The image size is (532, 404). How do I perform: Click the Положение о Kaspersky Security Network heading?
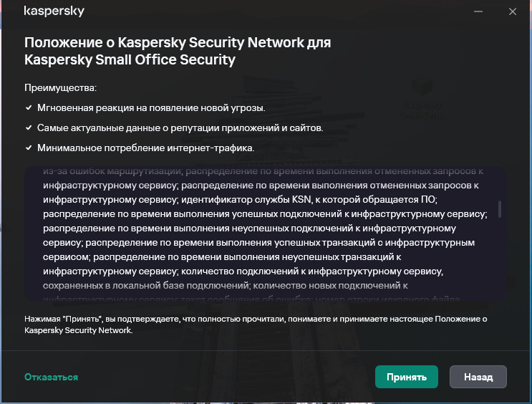click(x=178, y=51)
